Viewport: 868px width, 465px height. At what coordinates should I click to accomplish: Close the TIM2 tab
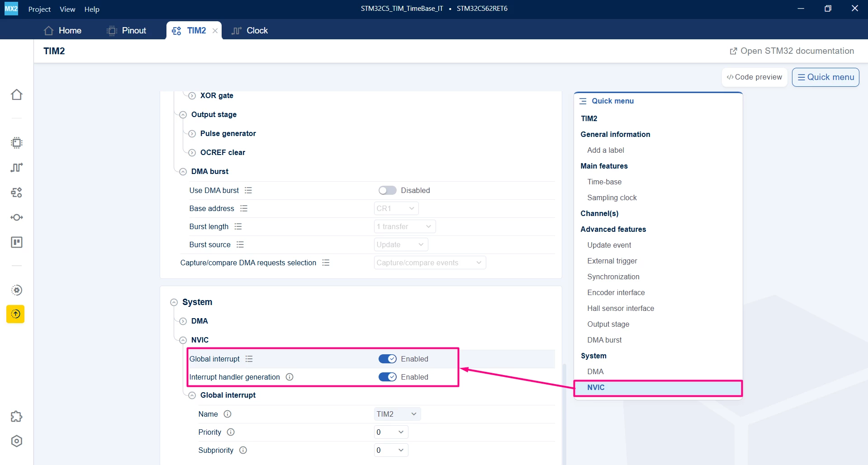[215, 31]
